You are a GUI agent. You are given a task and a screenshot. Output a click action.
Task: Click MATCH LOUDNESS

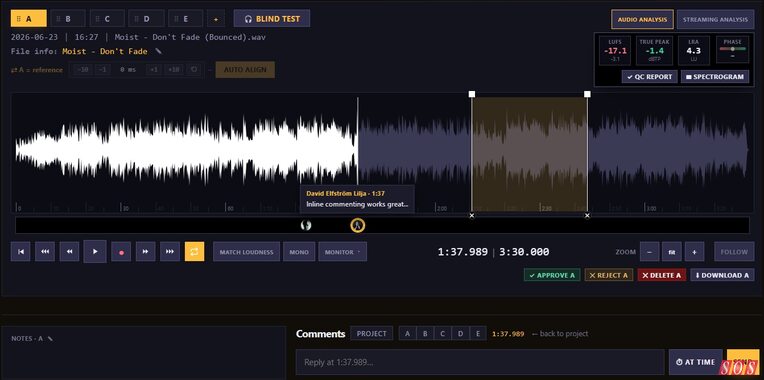tap(247, 252)
